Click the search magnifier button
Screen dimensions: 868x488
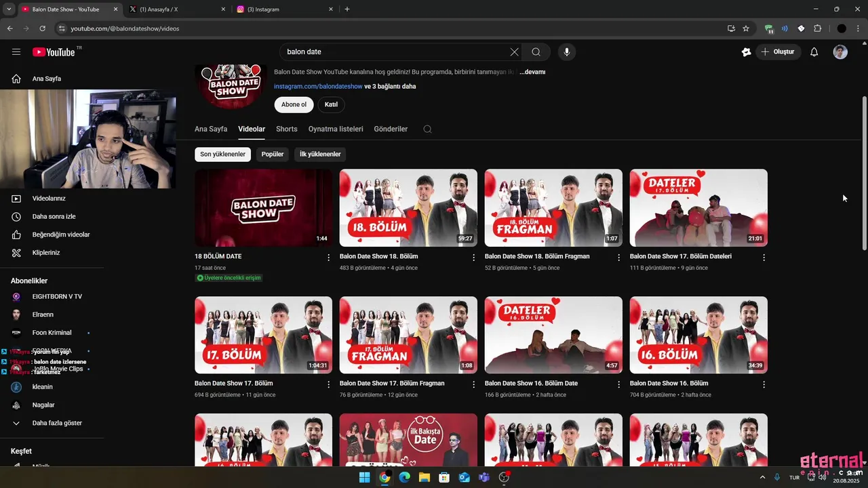pyautogui.click(x=536, y=52)
